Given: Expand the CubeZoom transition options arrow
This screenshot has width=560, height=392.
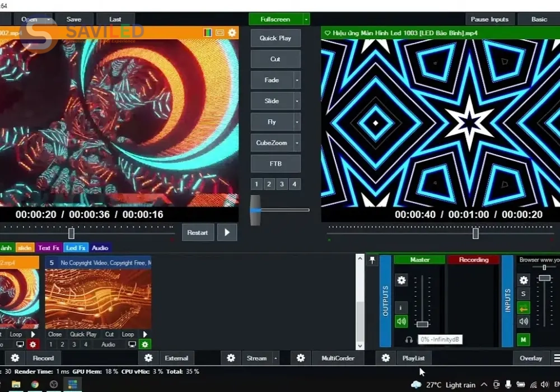Looking at the screenshot, I should coord(297,143).
